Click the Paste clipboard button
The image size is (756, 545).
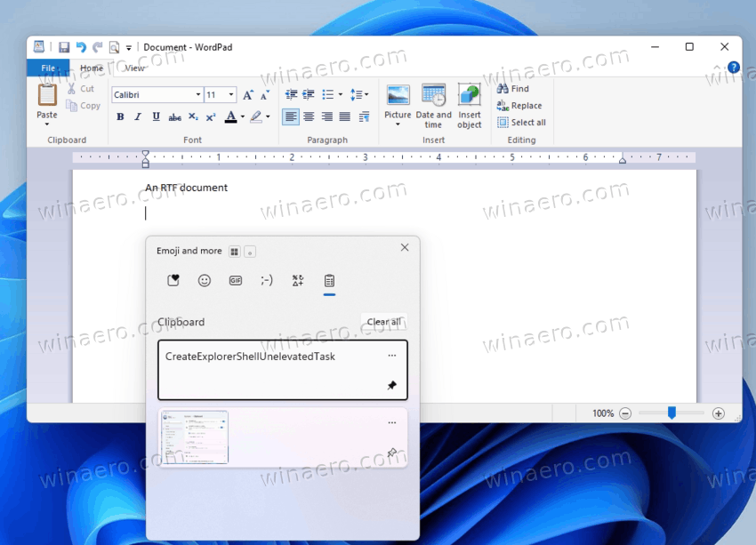(x=47, y=100)
